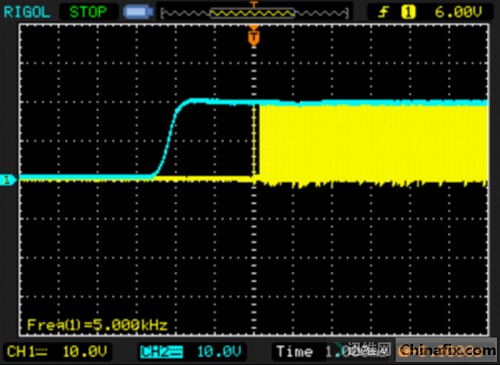Click the Freq(1)=5.000kHz measurement readout
The width and height of the screenshot is (500, 365).
point(97,325)
